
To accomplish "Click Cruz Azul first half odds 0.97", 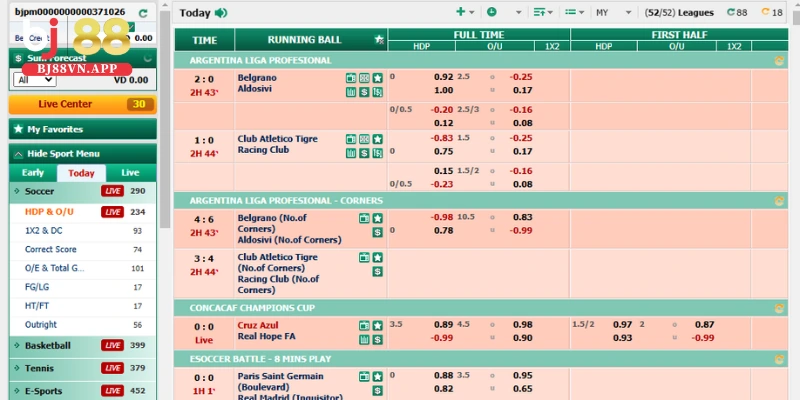I will coord(622,325).
